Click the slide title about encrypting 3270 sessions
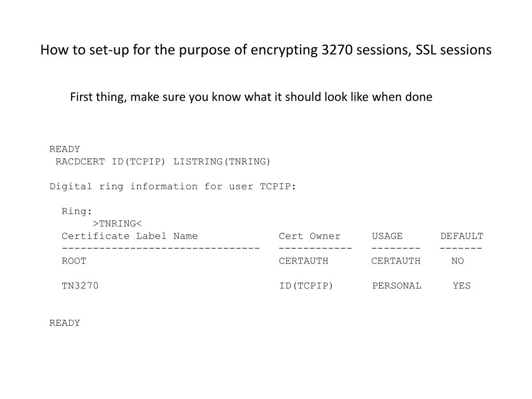Image resolution: width=532 pixels, height=399 pixels. coord(265,50)
